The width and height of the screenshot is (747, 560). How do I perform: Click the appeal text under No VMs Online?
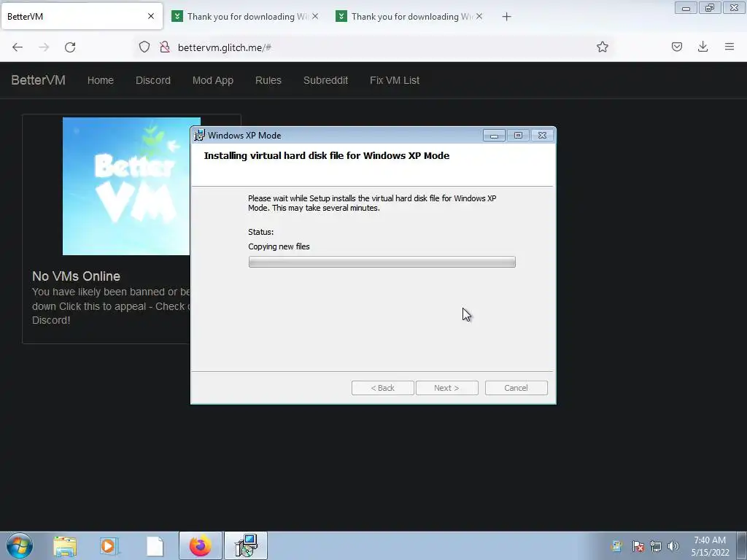click(111, 306)
